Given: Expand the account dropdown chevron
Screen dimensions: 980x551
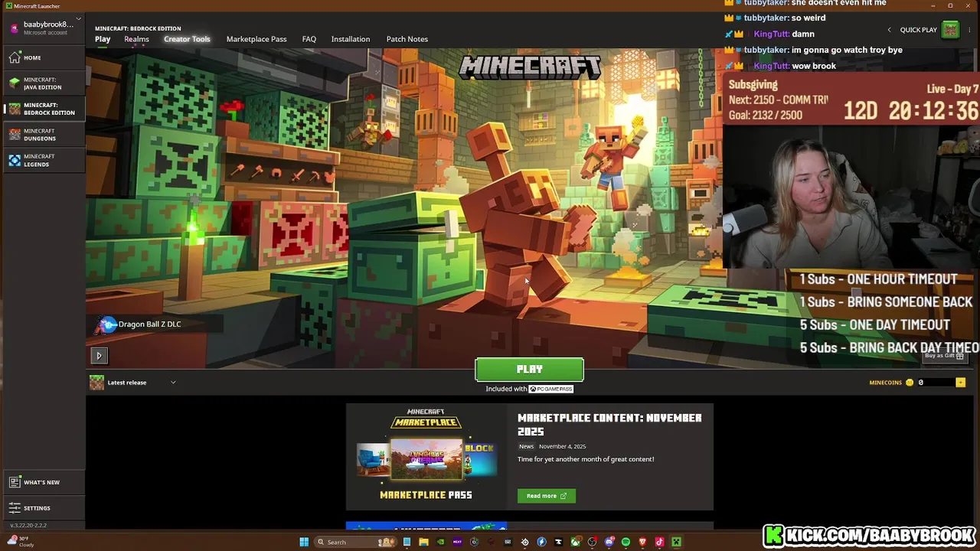Looking at the screenshot, I should (x=78, y=20).
